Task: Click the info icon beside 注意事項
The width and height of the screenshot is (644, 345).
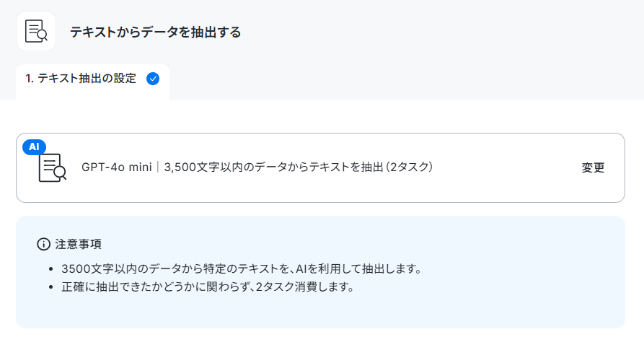Action: click(43, 244)
